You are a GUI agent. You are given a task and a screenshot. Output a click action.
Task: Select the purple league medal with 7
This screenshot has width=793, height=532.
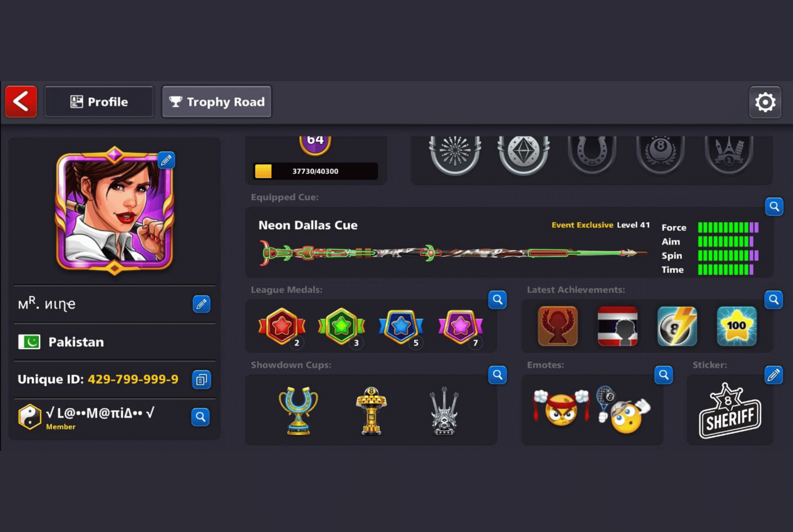[x=461, y=327]
